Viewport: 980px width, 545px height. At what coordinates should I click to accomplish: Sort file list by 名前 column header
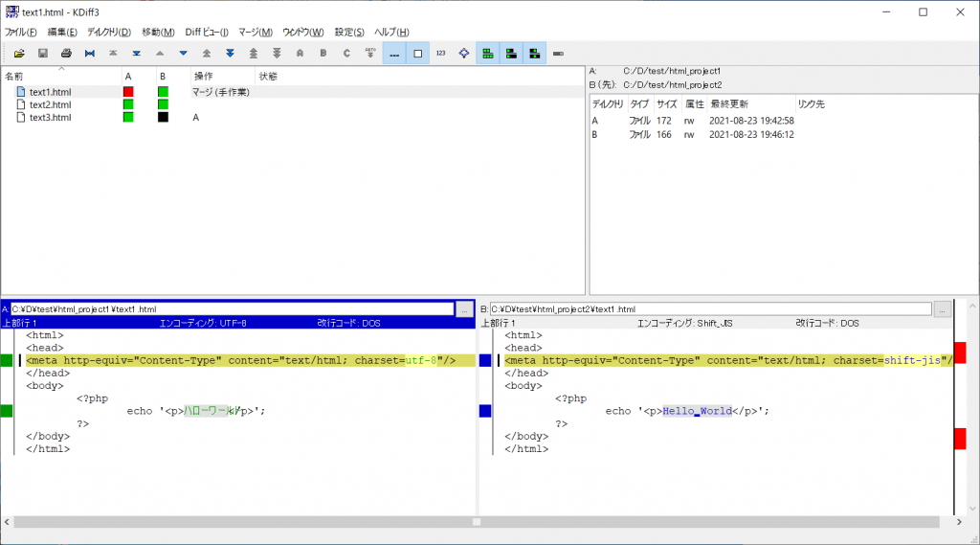pos(14,76)
